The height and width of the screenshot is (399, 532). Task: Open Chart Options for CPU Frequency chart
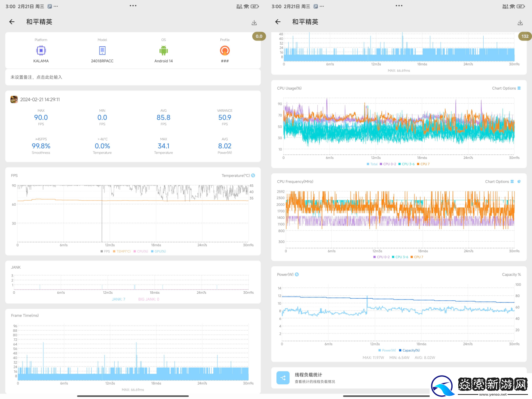pos(499,181)
